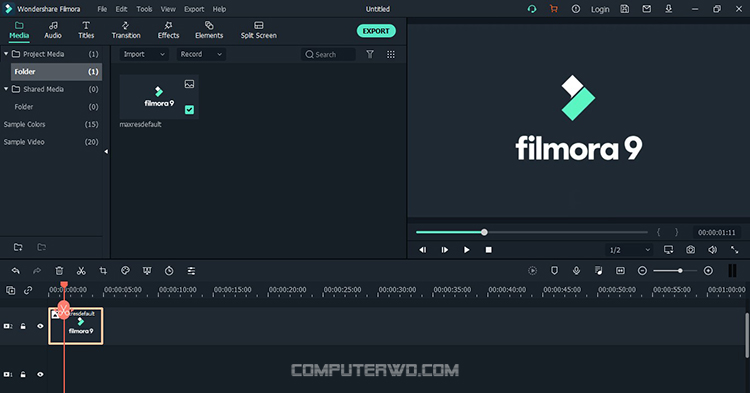This screenshot has width=750, height=393.
Task: Undo the last action in timeline toolbar
Action: tap(16, 271)
